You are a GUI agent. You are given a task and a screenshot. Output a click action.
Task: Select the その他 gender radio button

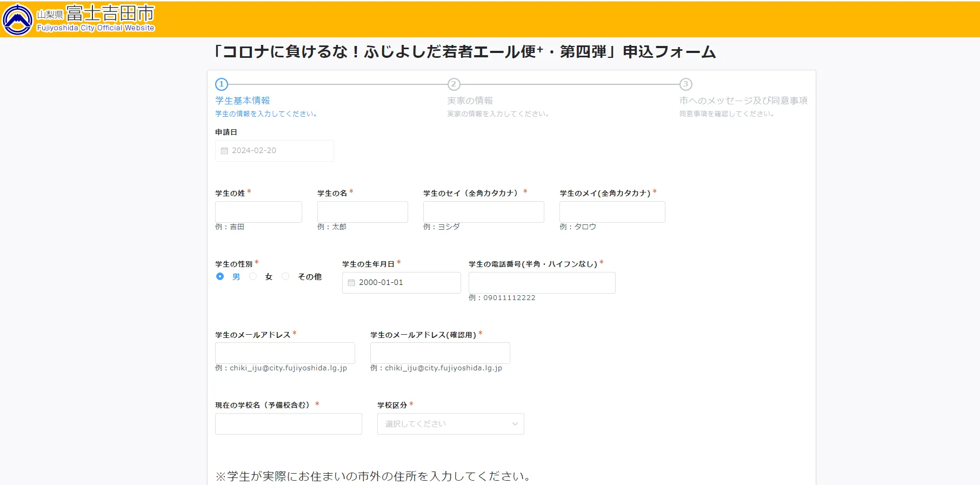pos(285,276)
